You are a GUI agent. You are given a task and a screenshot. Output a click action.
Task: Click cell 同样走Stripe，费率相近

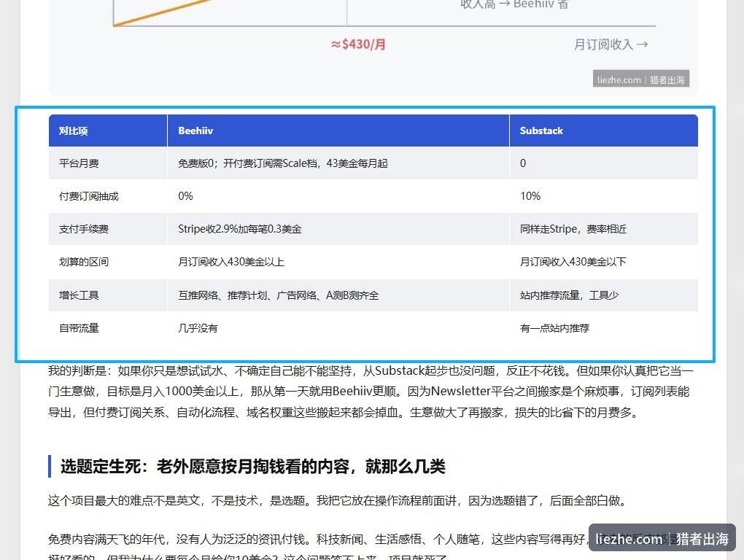603,229
